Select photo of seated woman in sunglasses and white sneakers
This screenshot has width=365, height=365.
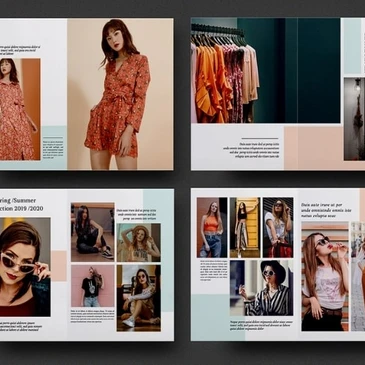(139, 298)
